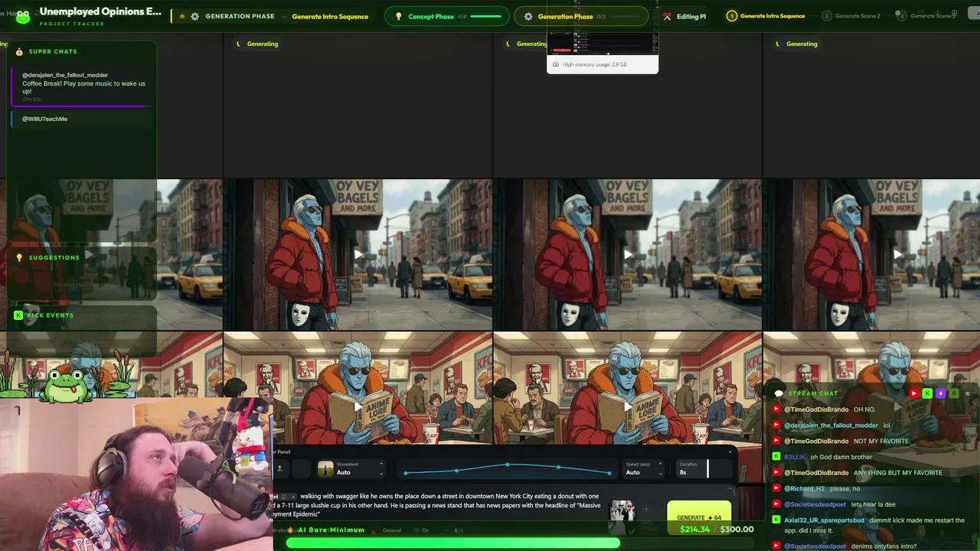
Task: Click the lightbulb icon by SUGGESTIONS
Action: pyautogui.click(x=19, y=258)
